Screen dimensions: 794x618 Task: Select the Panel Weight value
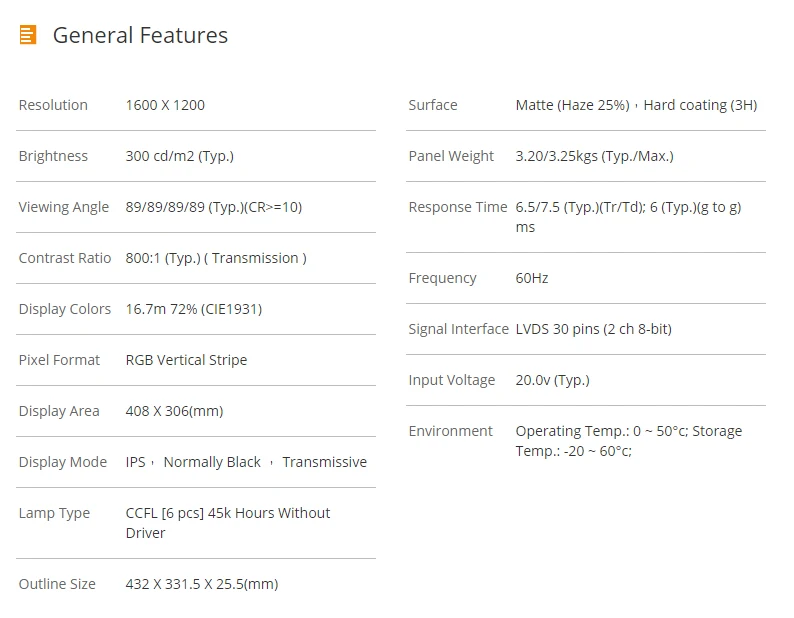(x=594, y=156)
